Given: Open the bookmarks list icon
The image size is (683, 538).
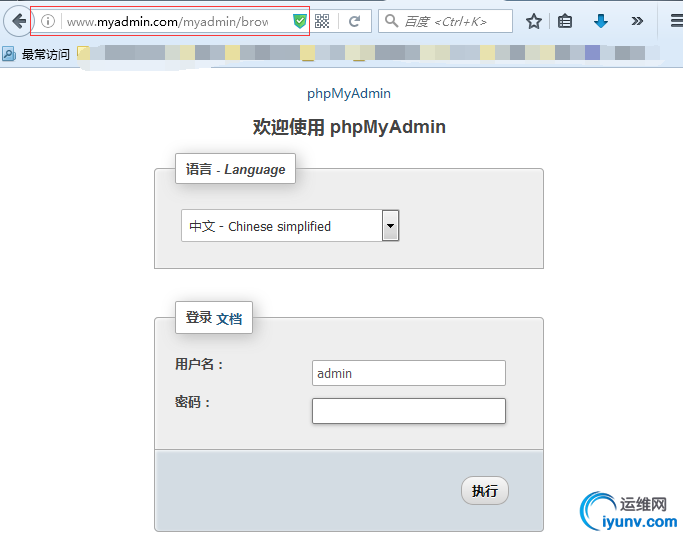Looking at the screenshot, I should point(565,21).
